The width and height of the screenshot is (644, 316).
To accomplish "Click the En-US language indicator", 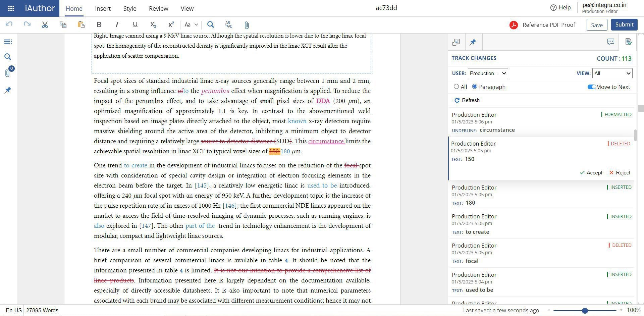I will coord(14,310).
